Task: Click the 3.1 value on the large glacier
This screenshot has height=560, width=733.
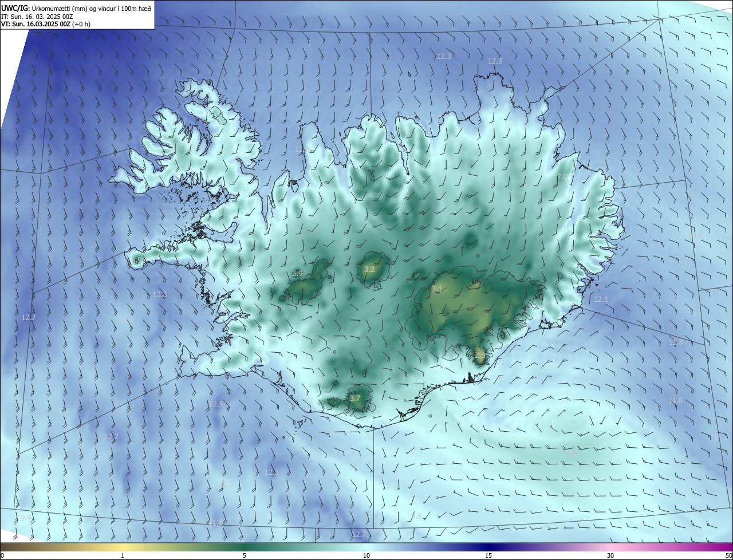Action: [x=437, y=289]
